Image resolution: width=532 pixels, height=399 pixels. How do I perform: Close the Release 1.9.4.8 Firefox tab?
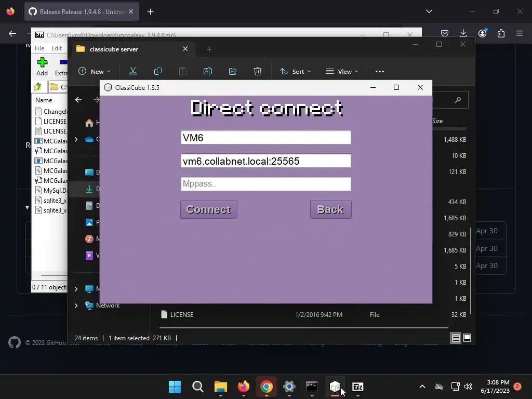(x=131, y=11)
